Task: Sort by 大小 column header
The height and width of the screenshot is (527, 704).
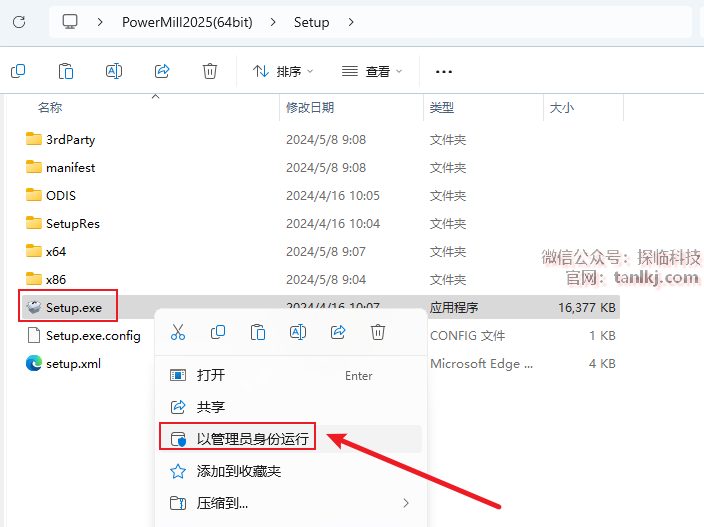Action: (562, 108)
